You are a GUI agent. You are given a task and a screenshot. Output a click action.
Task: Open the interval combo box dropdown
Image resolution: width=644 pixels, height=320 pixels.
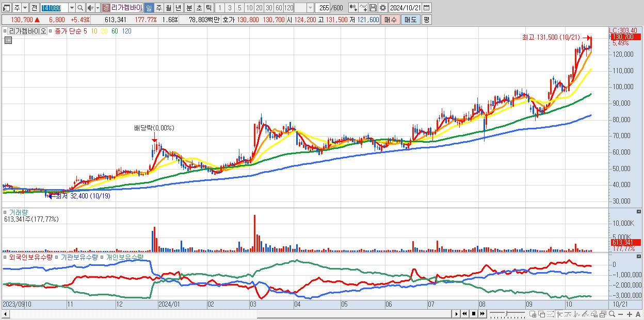pyautogui.click(x=310, y=8)
